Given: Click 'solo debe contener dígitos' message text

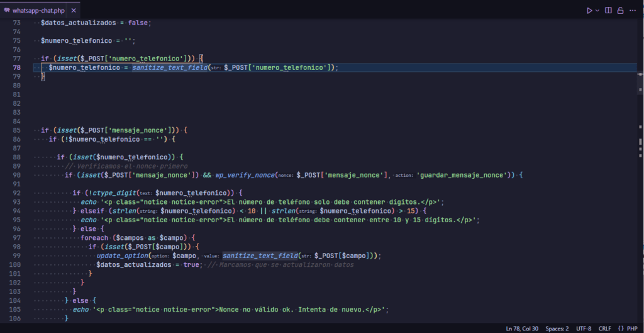Looking at the screenshot, I should point(365,202).
